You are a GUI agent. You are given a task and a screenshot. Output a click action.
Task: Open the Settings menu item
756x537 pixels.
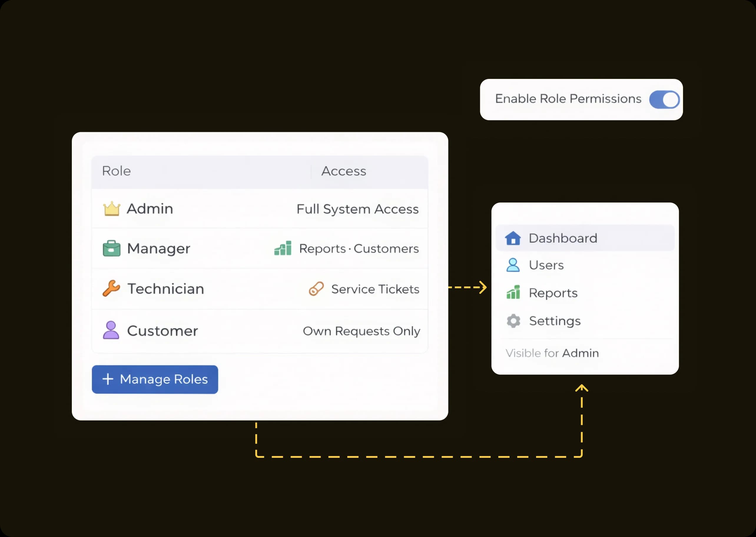(x=585, y=321)
